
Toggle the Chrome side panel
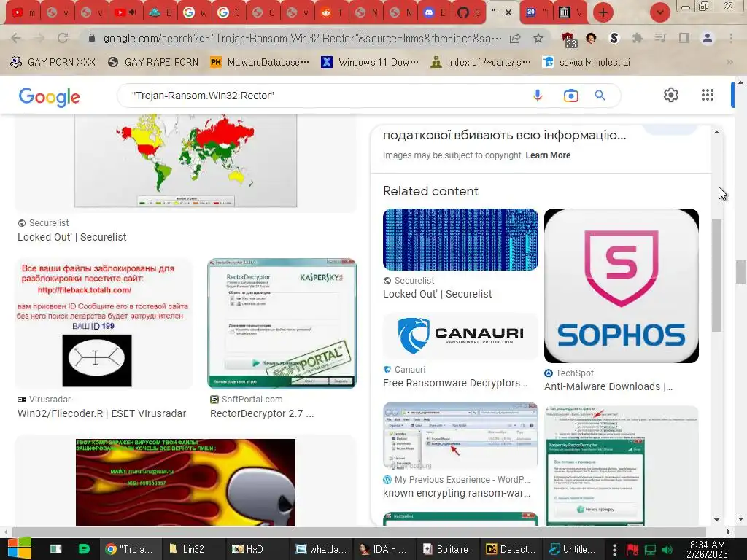click(684, 38)
